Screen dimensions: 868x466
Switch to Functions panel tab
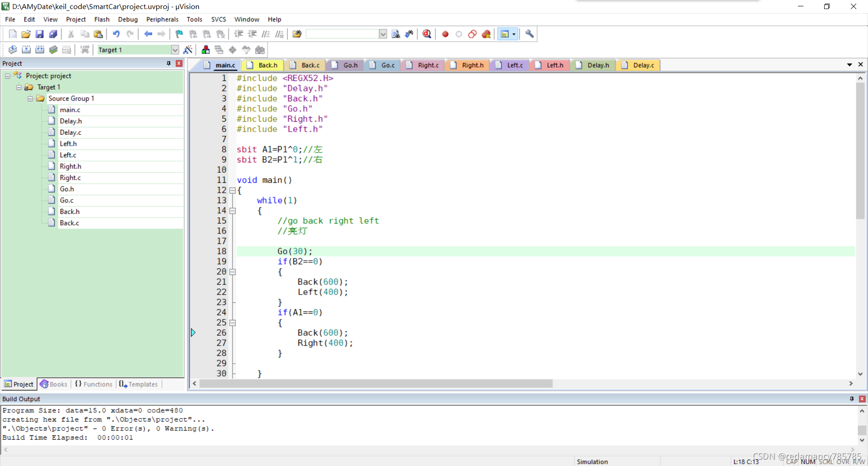[94, 384]
